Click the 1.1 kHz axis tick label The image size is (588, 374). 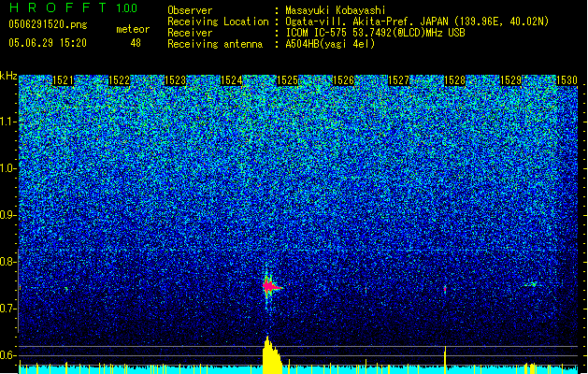coord(7,122)
